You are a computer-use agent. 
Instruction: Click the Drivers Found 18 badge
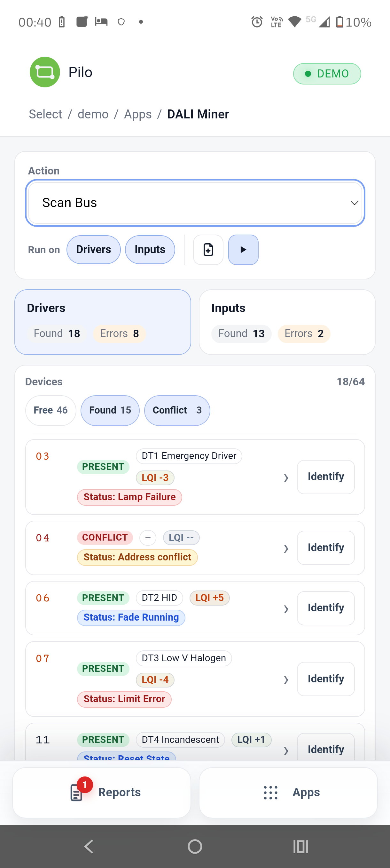coord(57,334)
